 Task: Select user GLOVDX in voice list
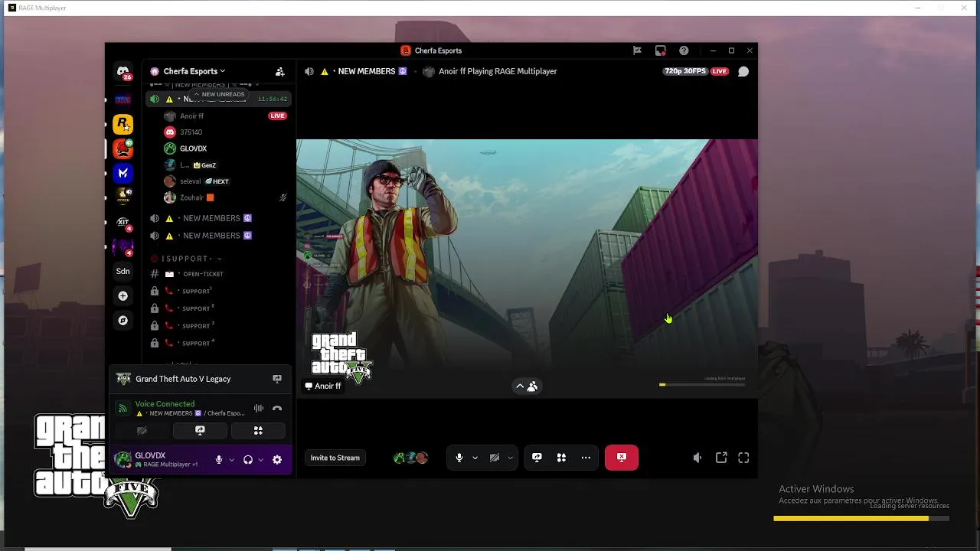click(193, 148)
